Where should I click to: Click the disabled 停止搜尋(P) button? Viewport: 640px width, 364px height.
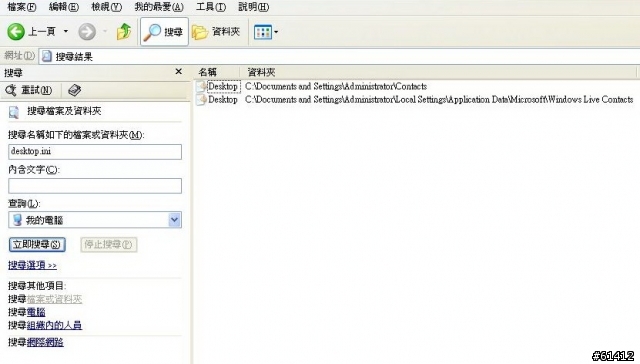(x=109, y=244)
